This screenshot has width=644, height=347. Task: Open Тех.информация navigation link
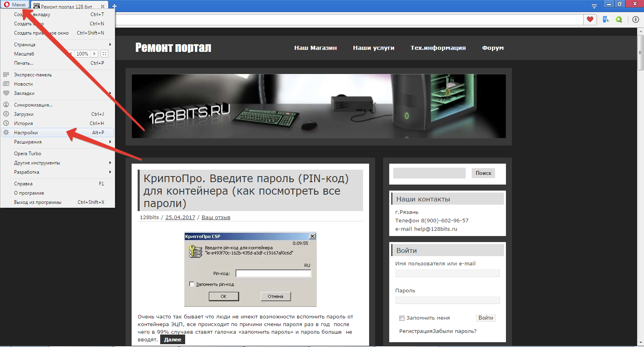438,48
